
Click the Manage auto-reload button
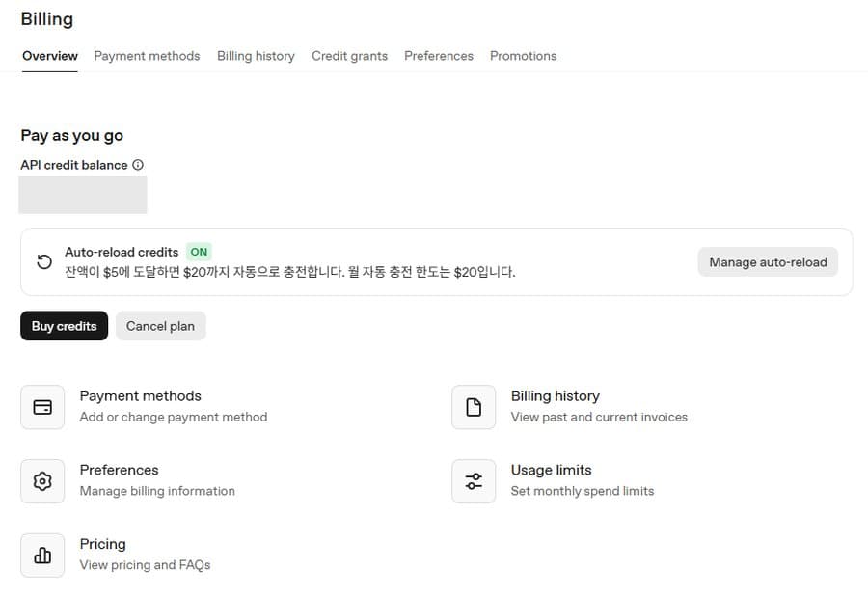(x=768, y=262)
